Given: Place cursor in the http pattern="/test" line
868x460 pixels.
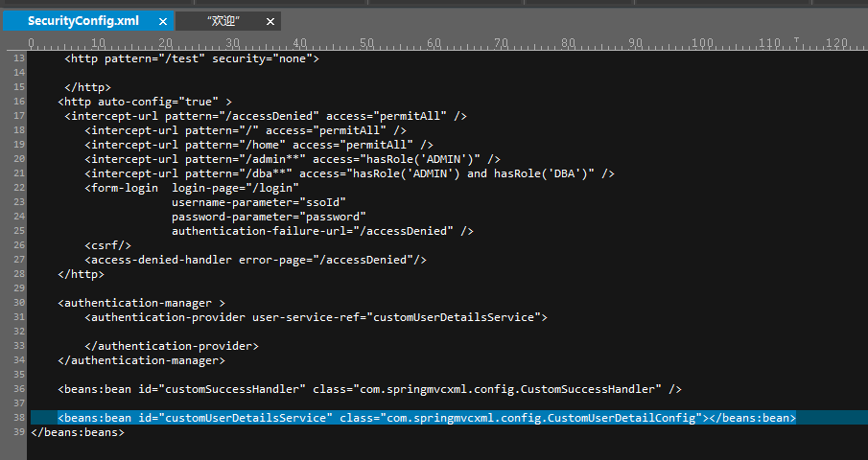Looking at the screenshot, I should pos(192,58).
